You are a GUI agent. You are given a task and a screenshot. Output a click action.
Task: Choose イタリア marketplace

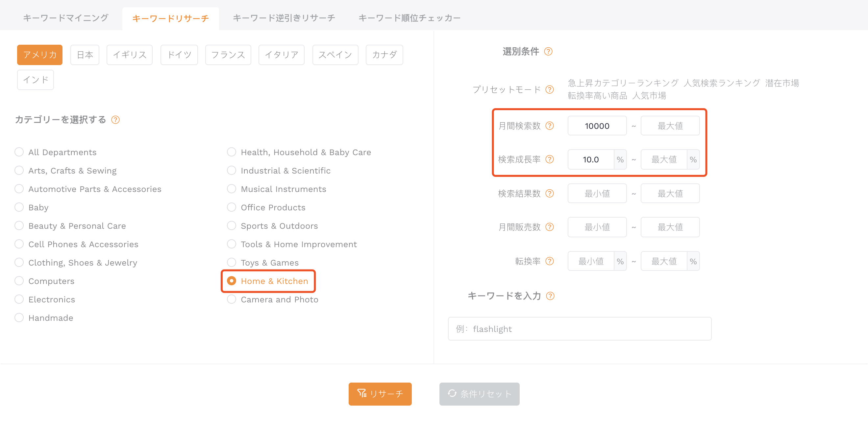[281, 55]
